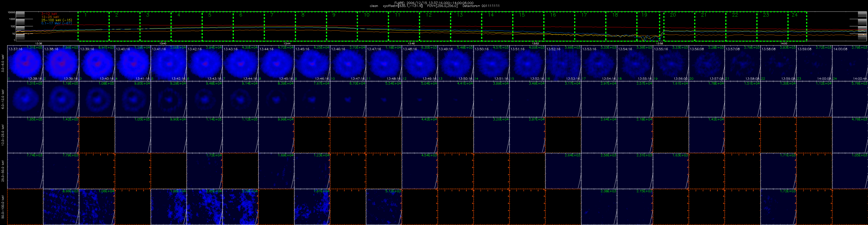
Task: Click the 14:00 tick label under the lightcurve
Action: click(784, 43)
